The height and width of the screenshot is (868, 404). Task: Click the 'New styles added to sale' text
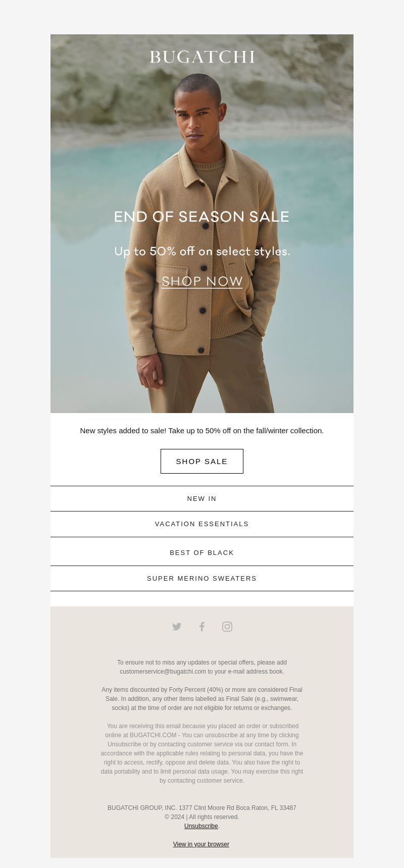click(202, 431)
